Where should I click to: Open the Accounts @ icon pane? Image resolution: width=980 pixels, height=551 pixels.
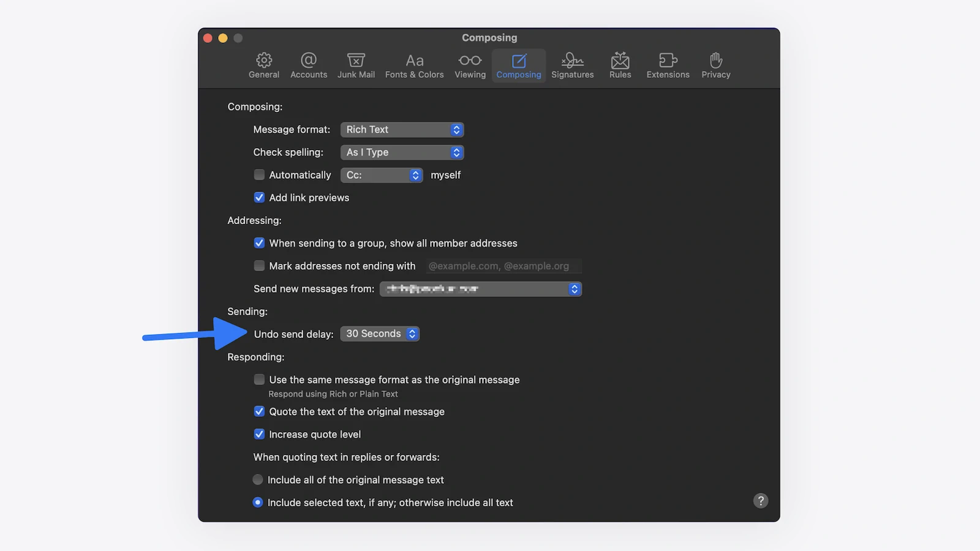pos(309,66)
